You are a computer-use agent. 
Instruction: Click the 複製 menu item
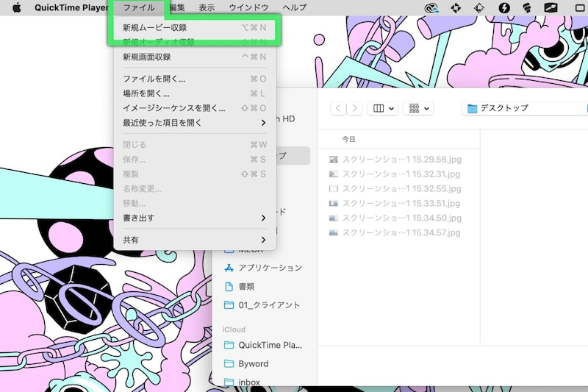pyautogui.click(x=194, y=174)
